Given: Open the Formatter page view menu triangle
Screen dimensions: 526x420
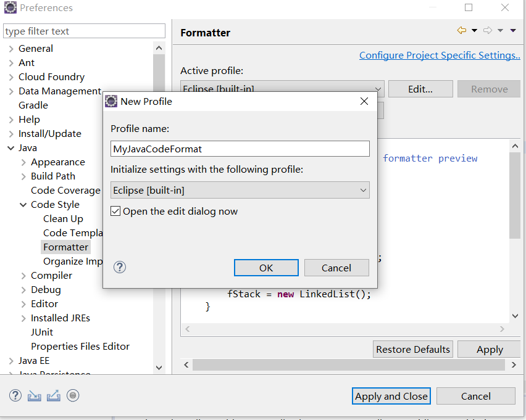Looking at the screenshot, I should pyautogui.click(x=513, y=30).
